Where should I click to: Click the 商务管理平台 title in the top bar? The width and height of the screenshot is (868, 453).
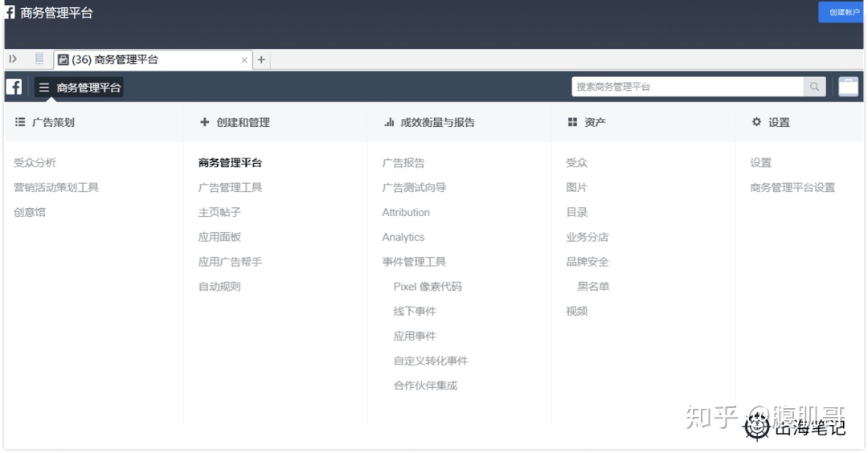click(56, 13)
